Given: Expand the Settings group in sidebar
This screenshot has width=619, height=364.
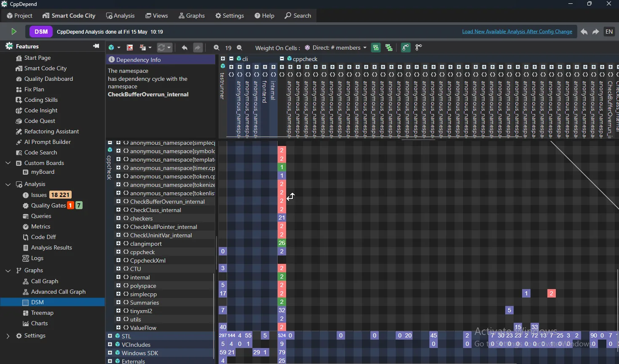Looking at the screenshot, I should click(x=8, y=335).
